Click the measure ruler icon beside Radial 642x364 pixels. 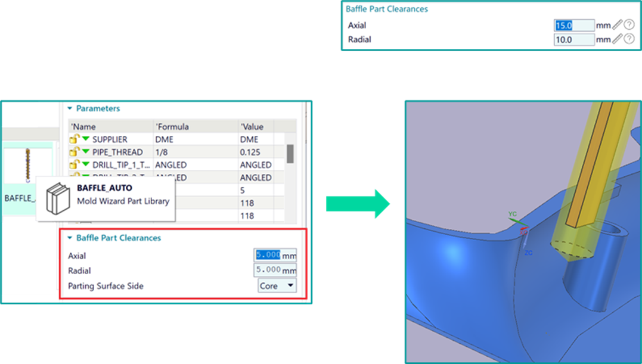[618, 39]
